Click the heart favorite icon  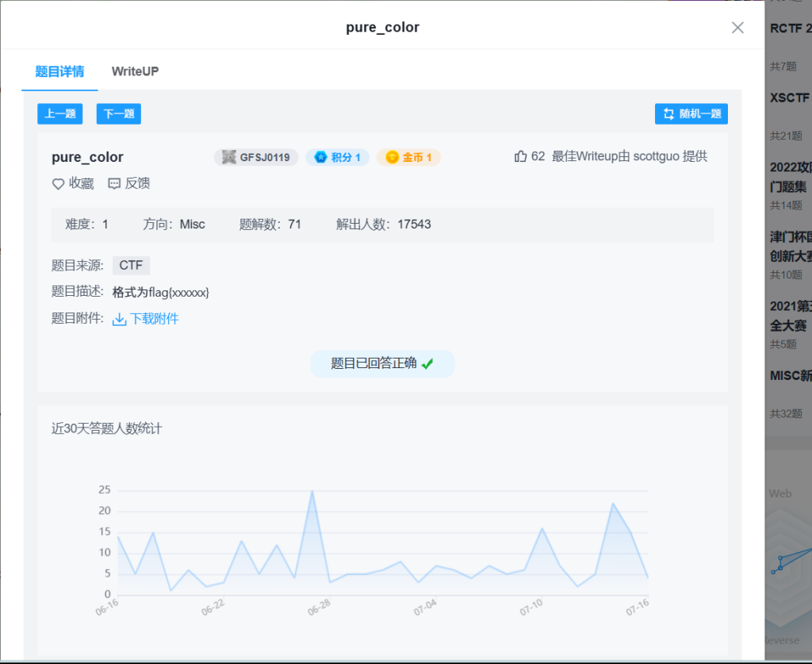[58, 184]
